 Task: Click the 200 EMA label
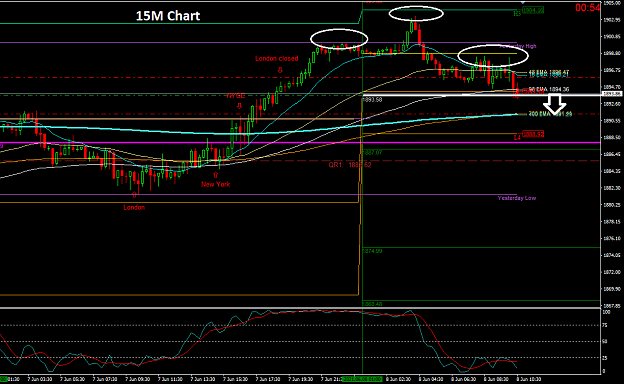pyautogui.click(x=550, y=114)
